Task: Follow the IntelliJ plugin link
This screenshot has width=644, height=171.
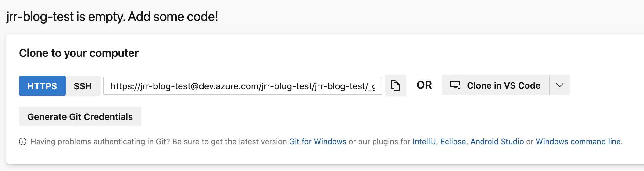Action: pos(424,142)
